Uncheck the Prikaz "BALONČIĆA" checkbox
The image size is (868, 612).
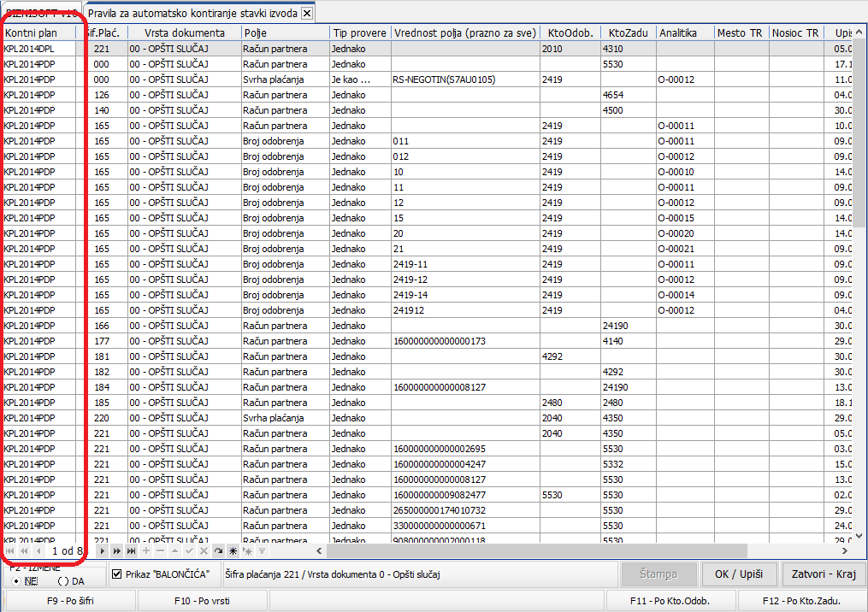coord(118,574)
